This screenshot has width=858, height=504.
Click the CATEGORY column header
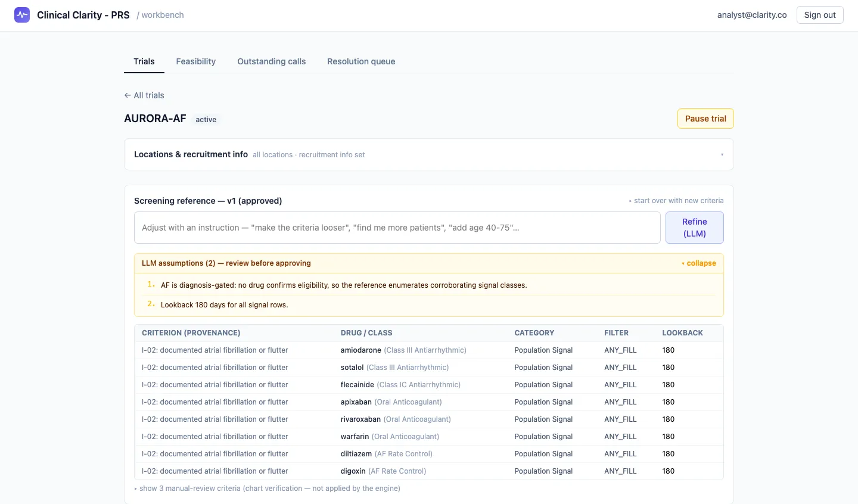pos(534,333)
